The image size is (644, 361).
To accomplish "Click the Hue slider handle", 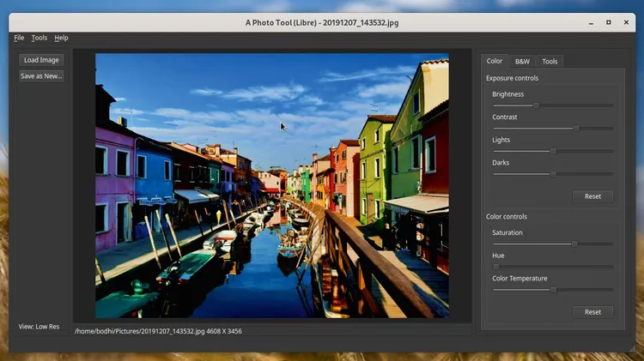I will (x=495, y=267).
